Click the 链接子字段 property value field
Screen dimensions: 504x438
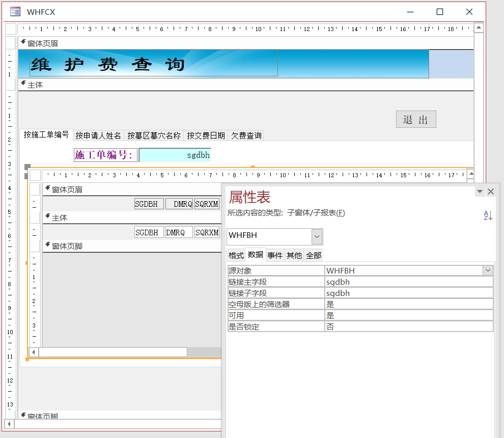[409, 293]
